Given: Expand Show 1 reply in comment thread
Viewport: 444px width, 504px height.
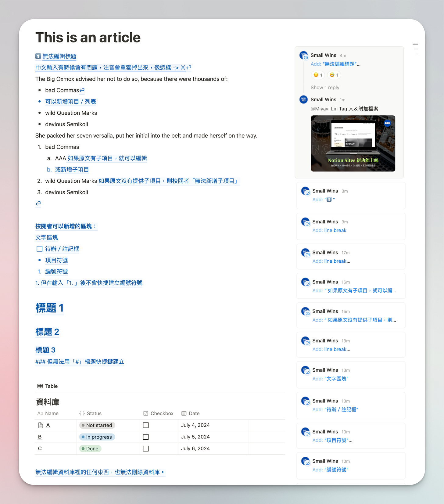Looking at the screenshot, I should point(325,88).
